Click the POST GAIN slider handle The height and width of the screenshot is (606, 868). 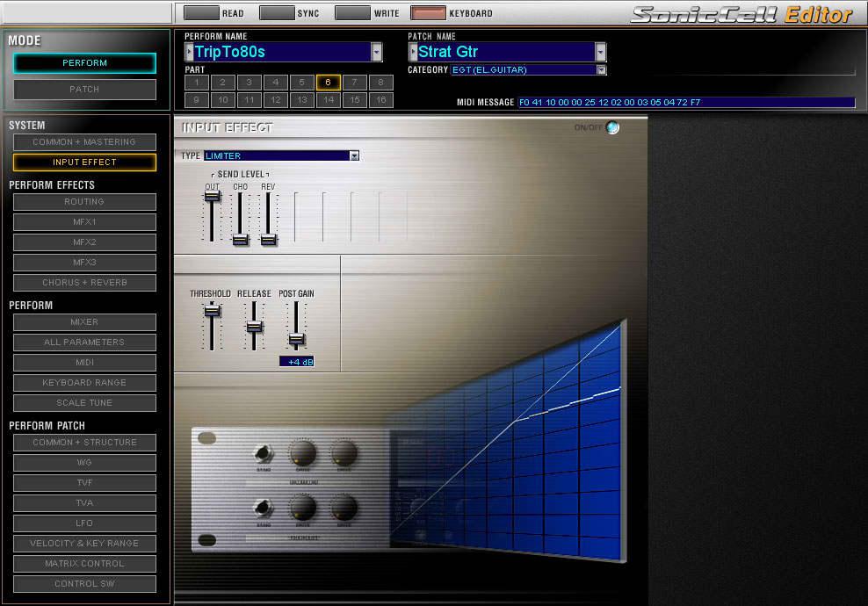(296, 339)
